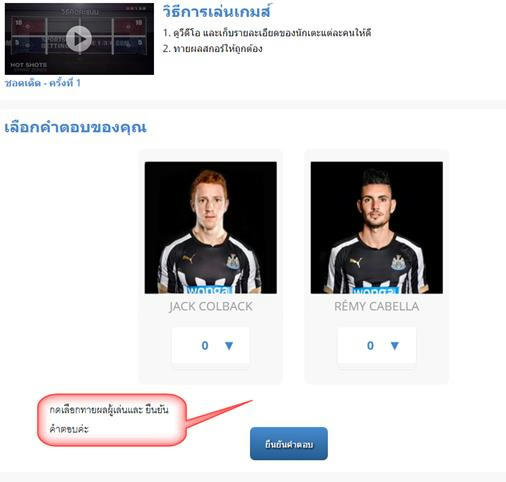Select the score value under Rémy Cabella

pos(370,346)
